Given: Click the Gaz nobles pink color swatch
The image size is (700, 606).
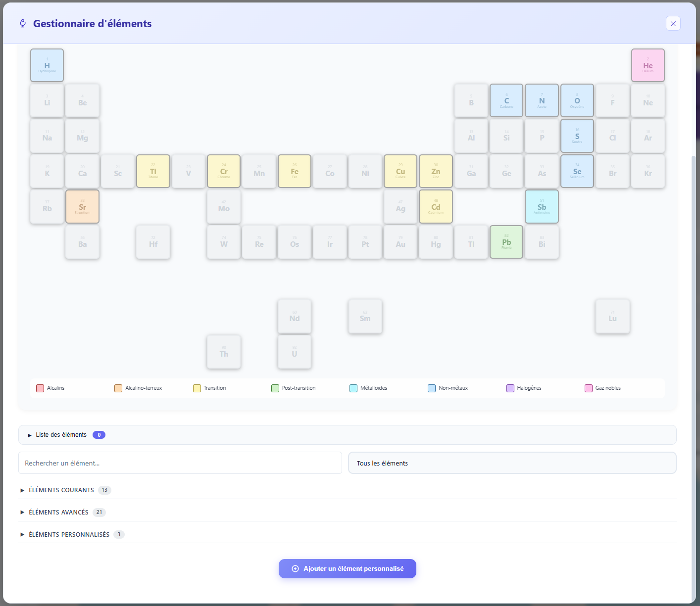Looking at the screenshot, I should click(x=588, y=388).
